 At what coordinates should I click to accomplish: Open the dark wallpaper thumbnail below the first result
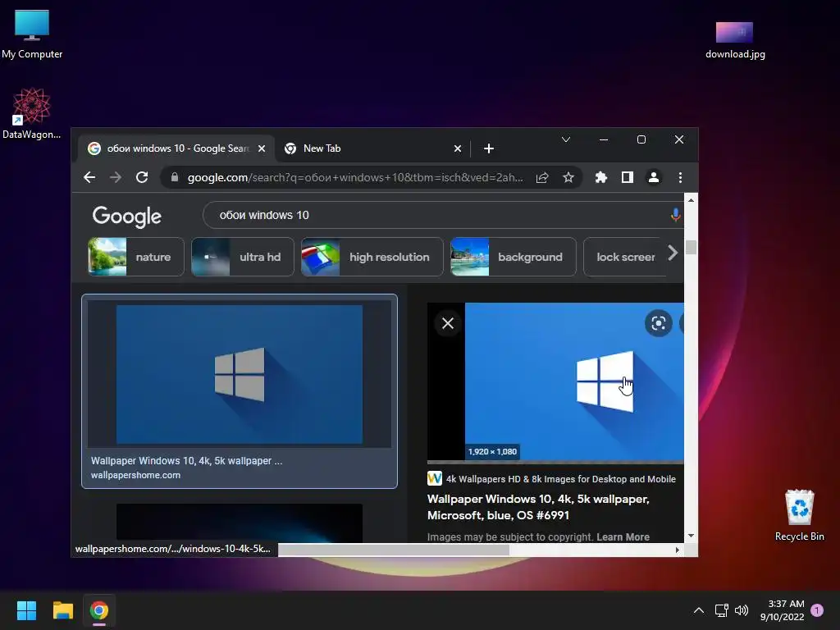(239, 523)
